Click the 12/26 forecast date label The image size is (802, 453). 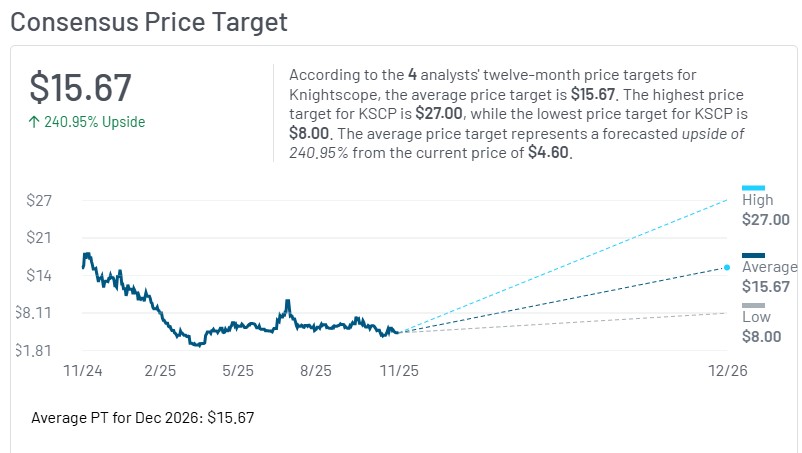(x=727, y=370)
